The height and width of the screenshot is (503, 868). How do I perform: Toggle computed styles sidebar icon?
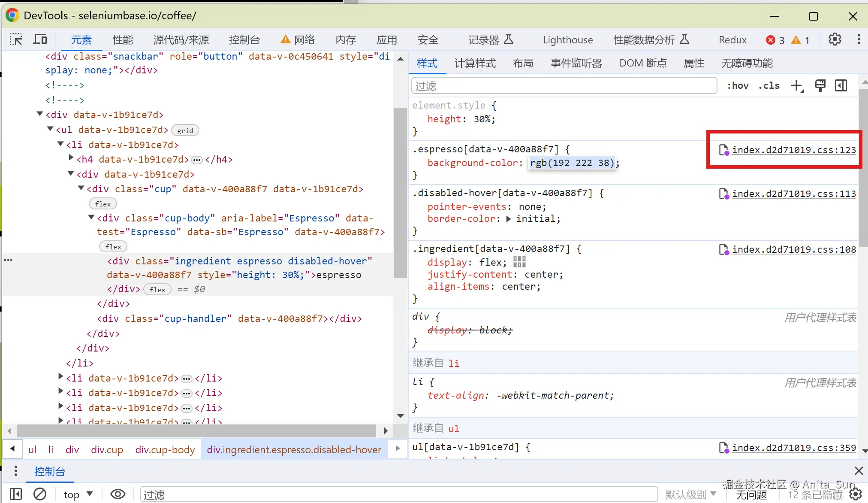click(x=841, y=86)
